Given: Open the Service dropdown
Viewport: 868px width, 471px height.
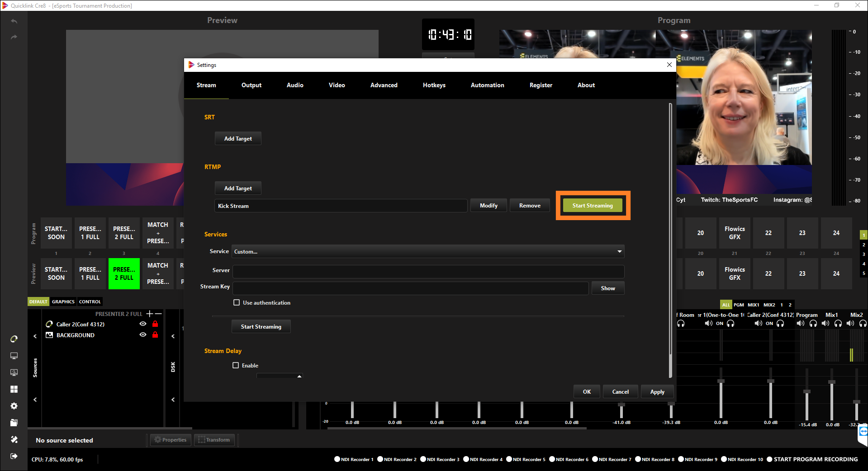Looking at the screenshot, I should [x=427, y=251].
